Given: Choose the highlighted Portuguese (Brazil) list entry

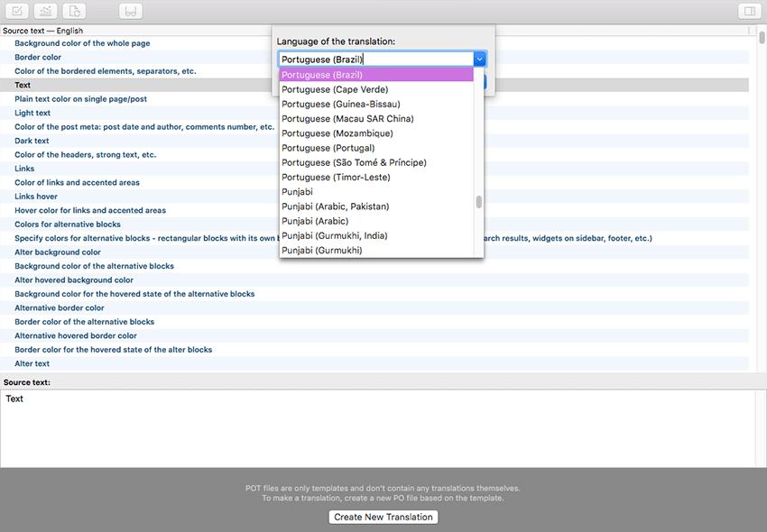Looking at the screenshot, I should (322, 75).
